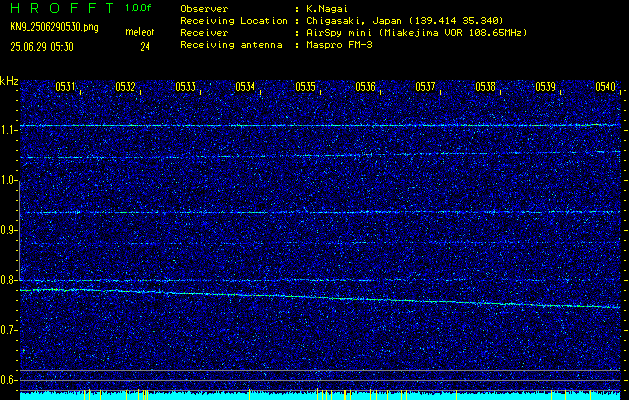
Task: Click the 0537 time marker
Action: tap(425, 87)
